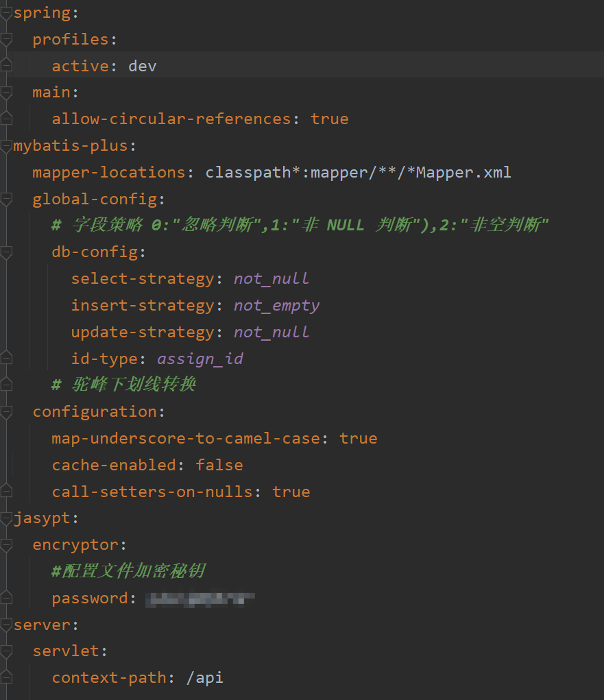Collapse the db-config block fold marker
Screen dimensions: 604x700
click(6, 252)
